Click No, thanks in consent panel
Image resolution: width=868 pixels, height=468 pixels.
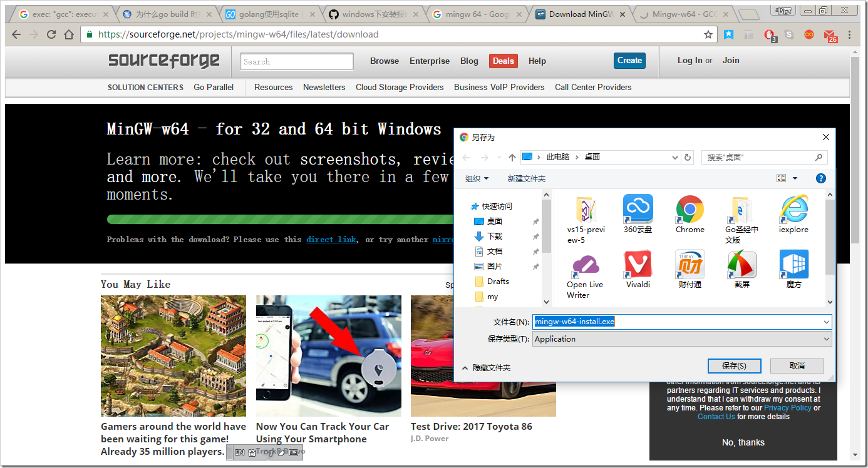pyautogui.click(x=743, y=442)
